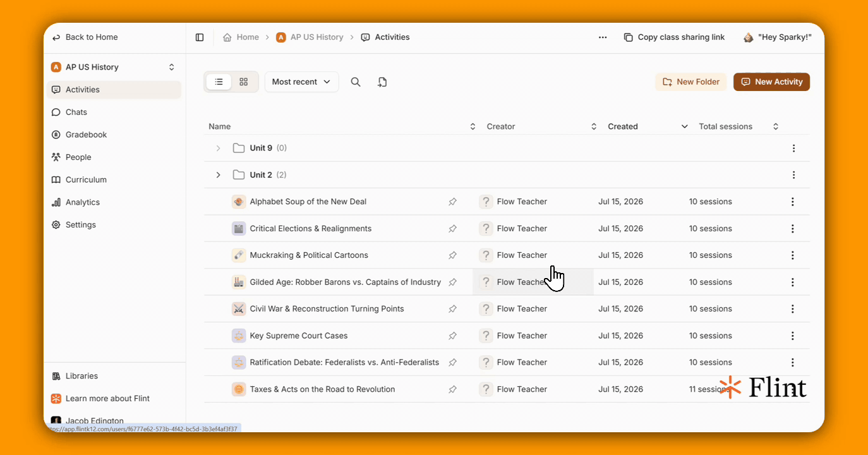Click the Critical Elections activity thumbnail icon

239,229
